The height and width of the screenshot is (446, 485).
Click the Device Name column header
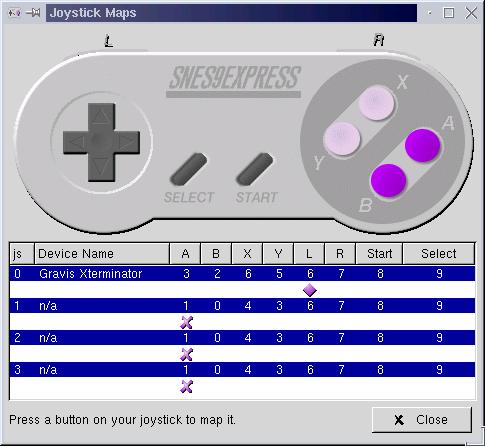point(102,254)
